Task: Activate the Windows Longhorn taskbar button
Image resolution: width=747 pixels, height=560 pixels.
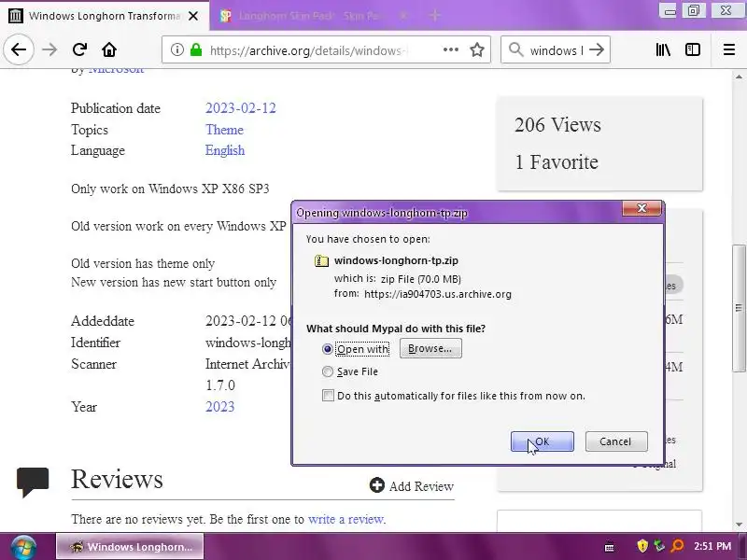Action: [130, 547]
